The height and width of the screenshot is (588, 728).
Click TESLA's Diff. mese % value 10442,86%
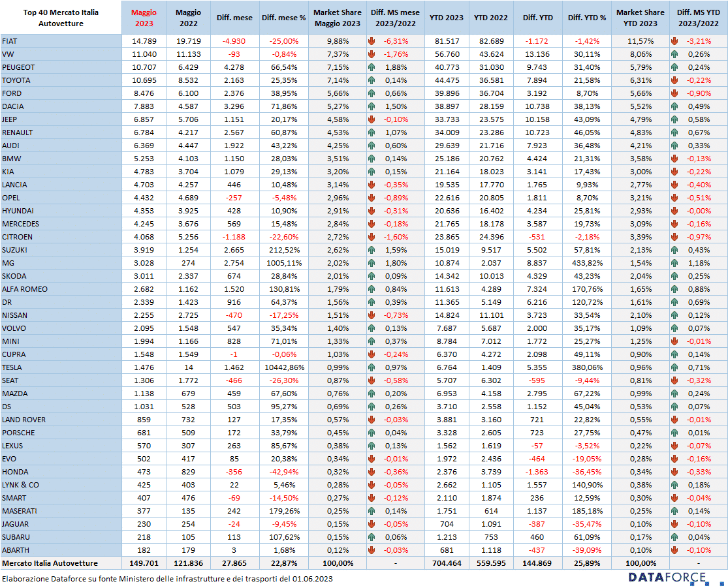click(x=284, y=367)
